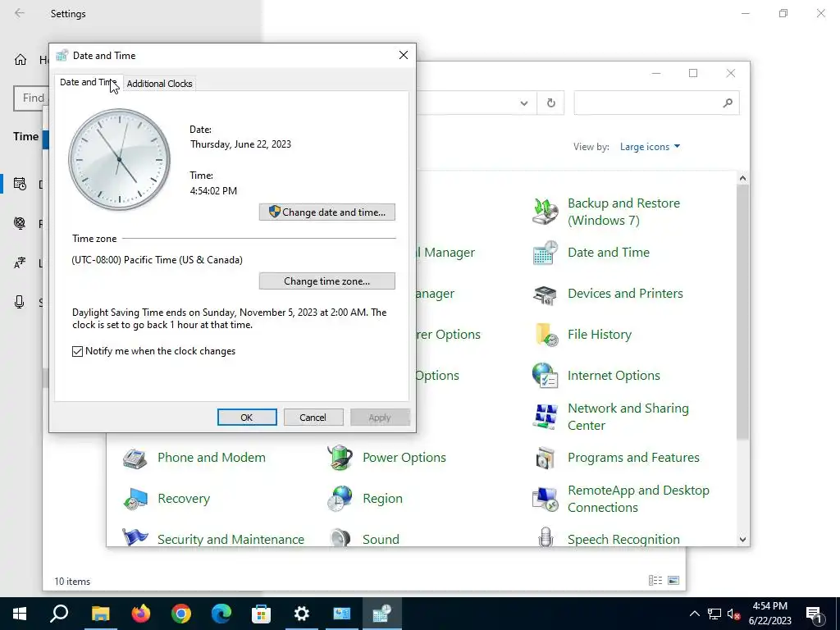
Task: Open the Internet Options icon
Action: click(x=546, y=376)
